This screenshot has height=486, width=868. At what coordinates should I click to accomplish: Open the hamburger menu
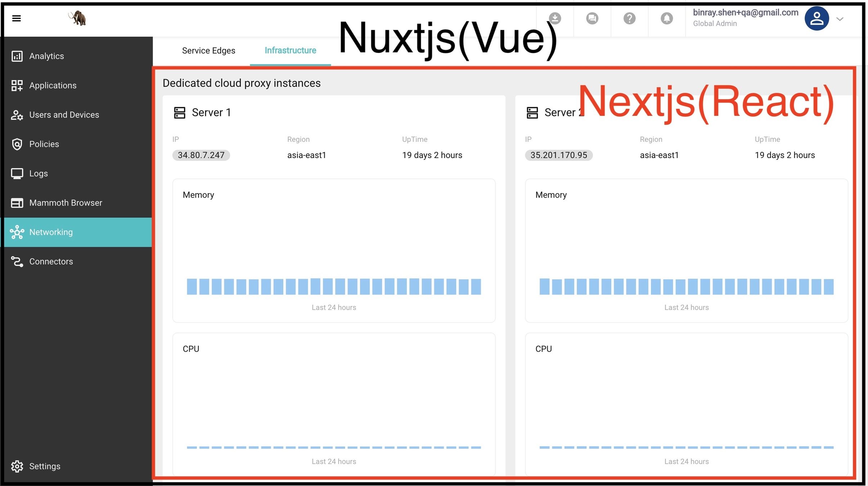pos(17,18)
